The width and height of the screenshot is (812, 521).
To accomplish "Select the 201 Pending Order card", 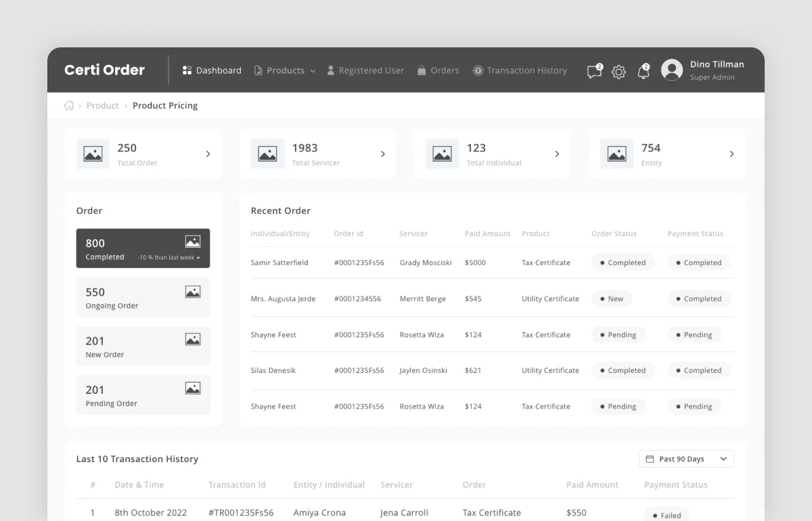I will pos(143,394).
